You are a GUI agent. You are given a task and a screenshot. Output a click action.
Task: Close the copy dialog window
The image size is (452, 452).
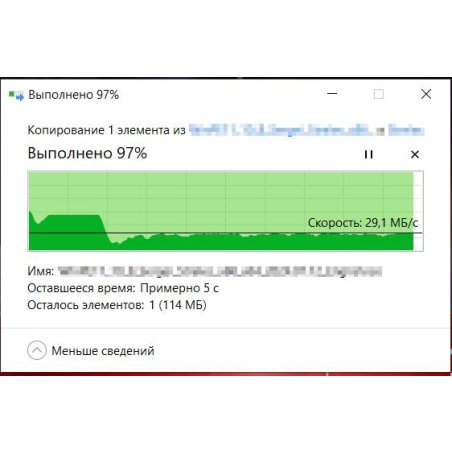tap(426, 94)
